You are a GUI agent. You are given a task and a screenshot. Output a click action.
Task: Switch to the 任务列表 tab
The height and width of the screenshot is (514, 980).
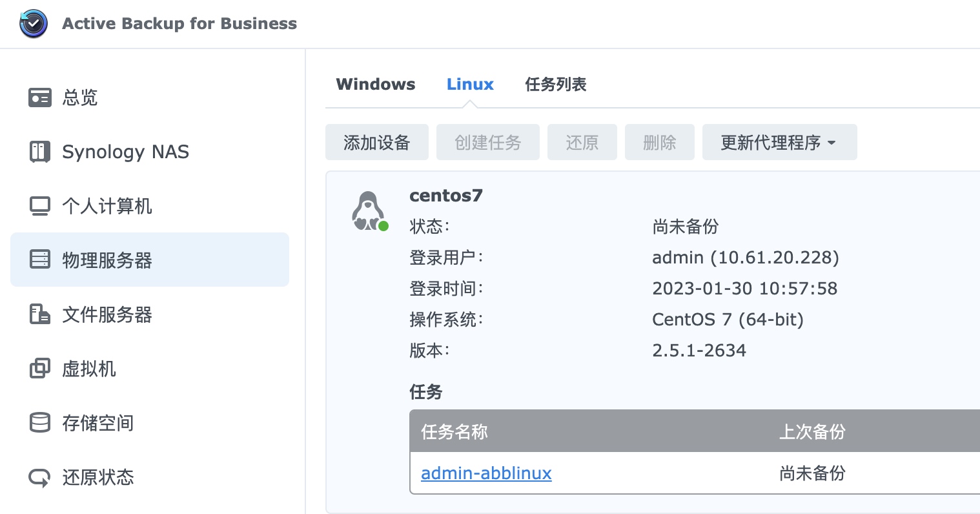click(x=556, y=85)
